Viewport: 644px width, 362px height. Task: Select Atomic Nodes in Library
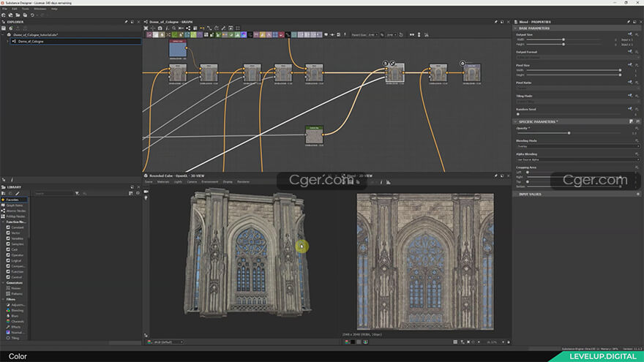14,211
